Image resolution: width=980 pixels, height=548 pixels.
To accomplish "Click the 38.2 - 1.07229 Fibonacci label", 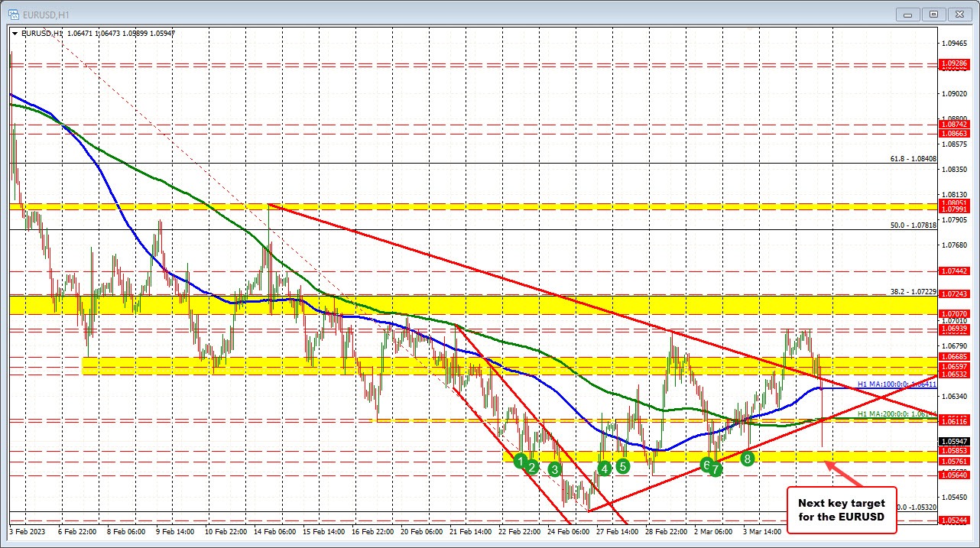I will (x=913, y=292).
